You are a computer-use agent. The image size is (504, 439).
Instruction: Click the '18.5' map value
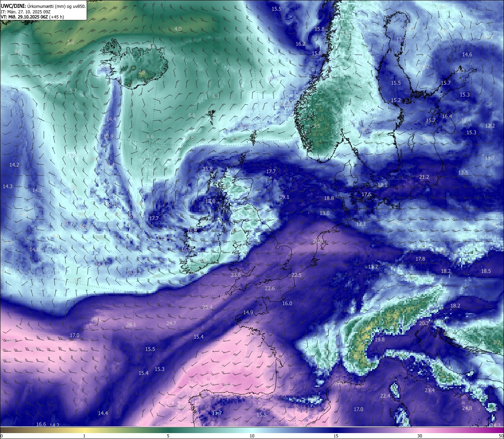(486, 271)
